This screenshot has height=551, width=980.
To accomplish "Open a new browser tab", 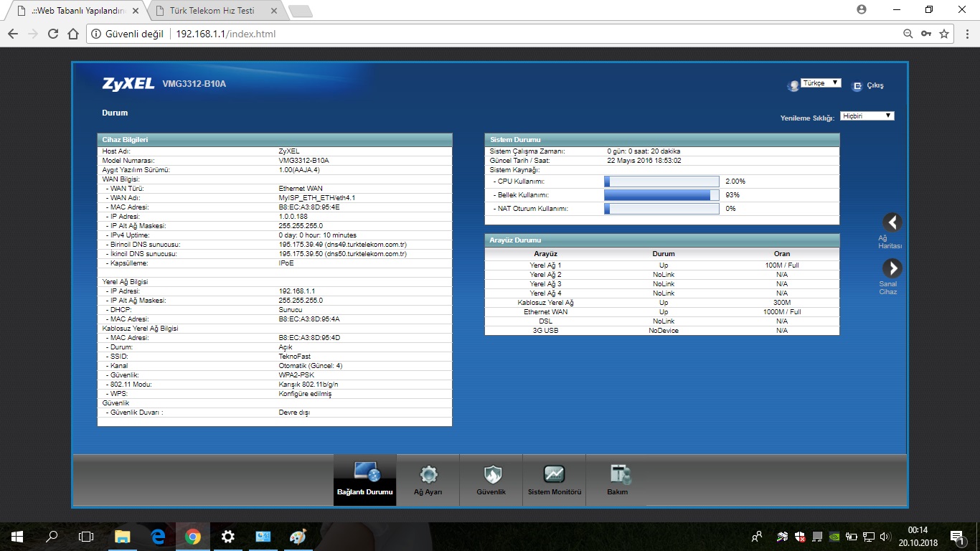I will click(301, 11).
